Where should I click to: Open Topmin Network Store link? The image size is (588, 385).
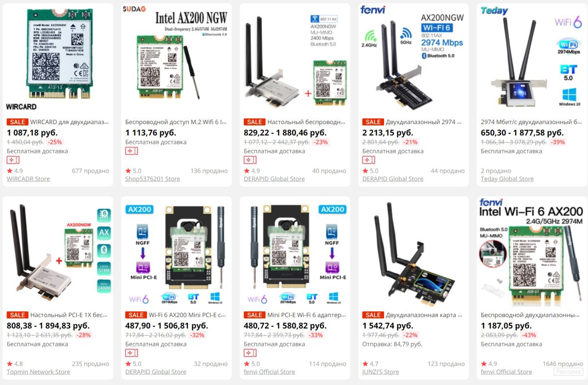pos(39,372)
